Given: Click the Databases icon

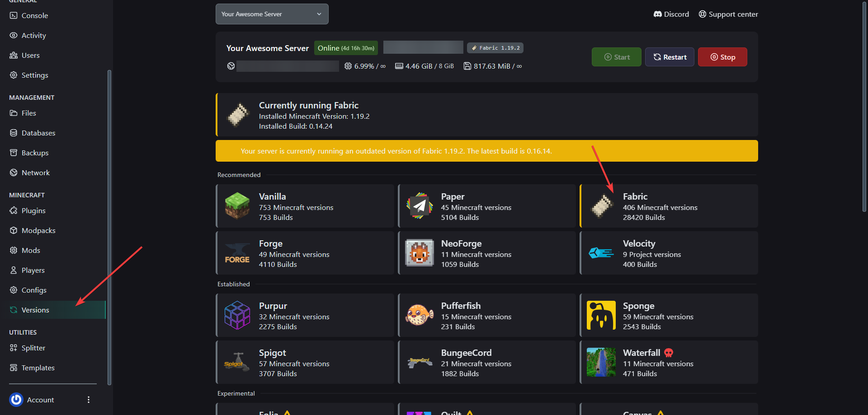Looking at the screenshot, I should click(14, 133).
